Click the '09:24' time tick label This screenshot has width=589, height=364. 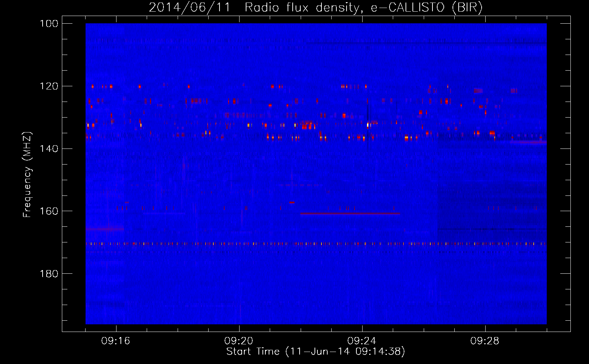tap(362, 341)
